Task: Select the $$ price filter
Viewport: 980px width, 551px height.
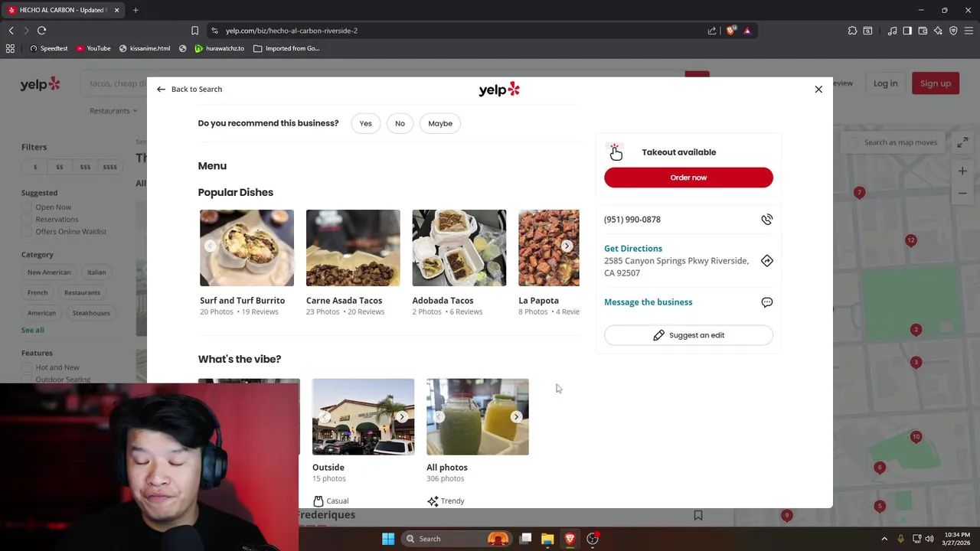Action: (x=59, y=167)
